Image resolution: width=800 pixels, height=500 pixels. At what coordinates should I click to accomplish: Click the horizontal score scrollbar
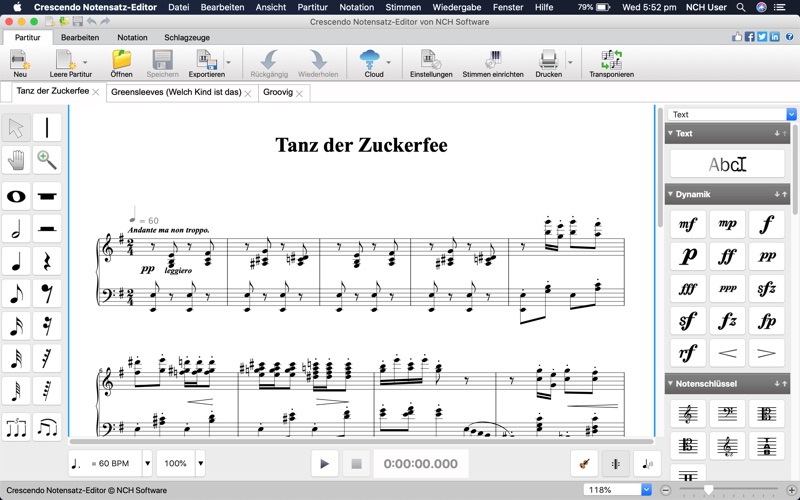point(361,441)
